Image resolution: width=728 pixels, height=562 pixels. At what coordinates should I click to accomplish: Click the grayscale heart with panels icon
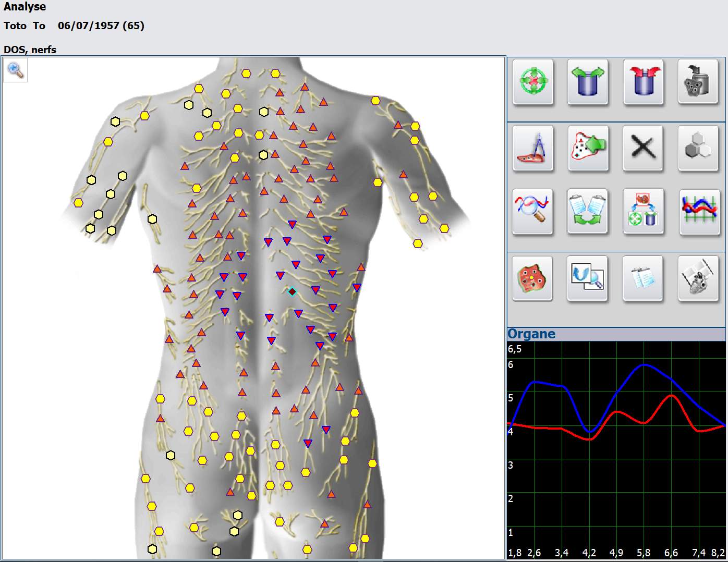(698, 278)
